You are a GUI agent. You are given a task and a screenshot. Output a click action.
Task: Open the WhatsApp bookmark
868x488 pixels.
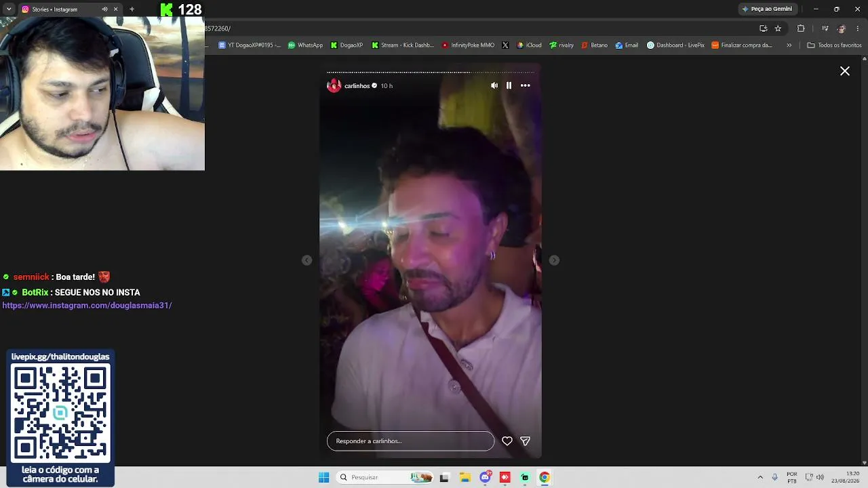point(305,45)
